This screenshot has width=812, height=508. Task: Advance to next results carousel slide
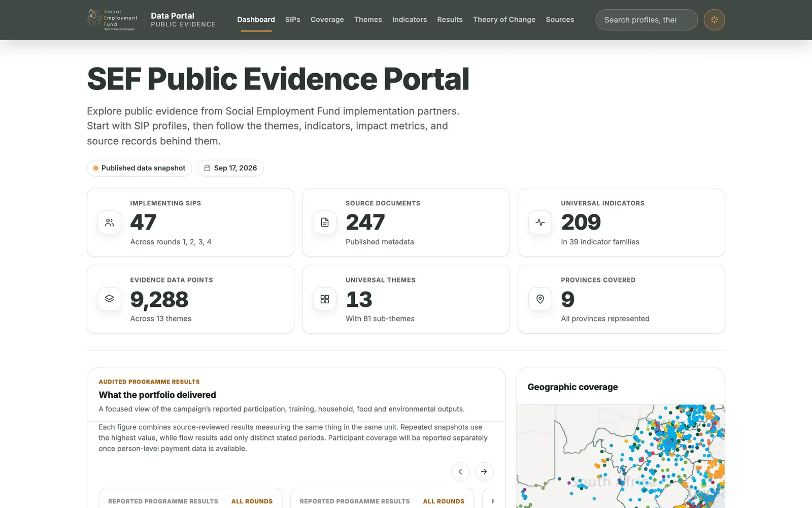click(x=484, y=471)
